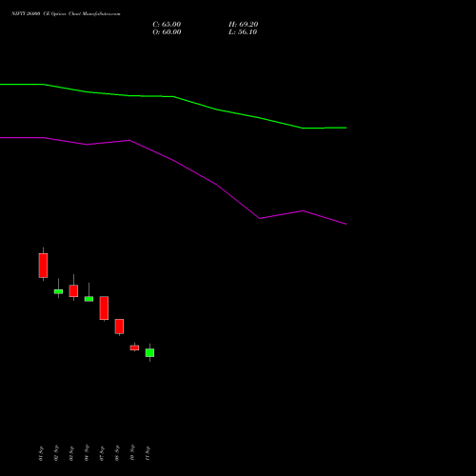Image resolution: width=476 pixels, height=476 pixels.
Task: Click the high value 'H: 69.20'
Action: (243, 25)
